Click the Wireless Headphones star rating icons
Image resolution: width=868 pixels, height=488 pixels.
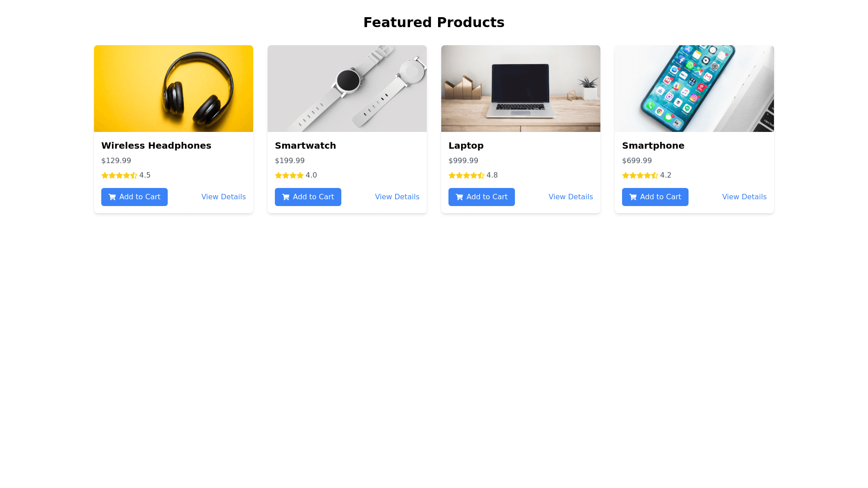[x=119, y=175]
